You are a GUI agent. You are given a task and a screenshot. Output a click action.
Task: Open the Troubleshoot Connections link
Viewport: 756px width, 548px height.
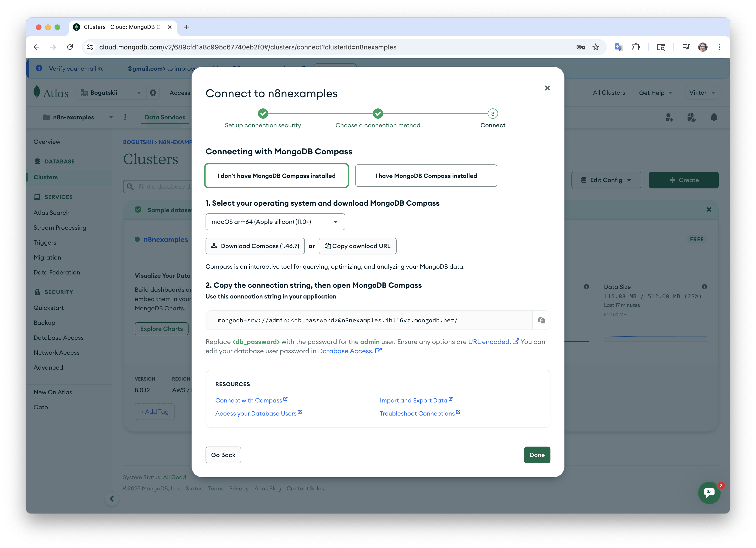coord(417,414)
